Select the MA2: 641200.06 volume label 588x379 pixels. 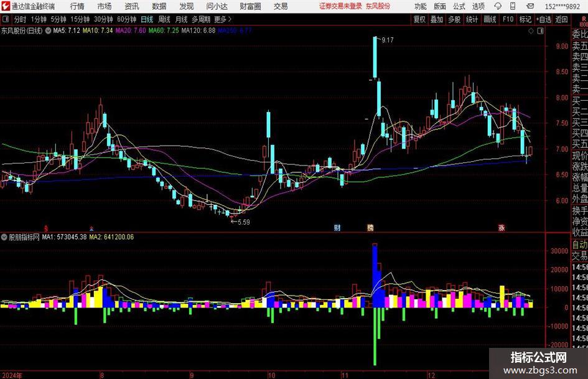[x=111, y=237]
